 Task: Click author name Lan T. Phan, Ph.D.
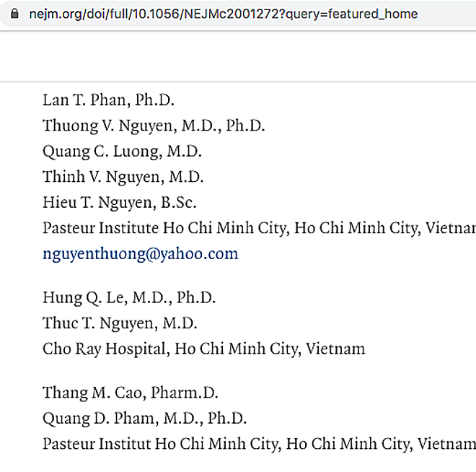click(108, 100)
